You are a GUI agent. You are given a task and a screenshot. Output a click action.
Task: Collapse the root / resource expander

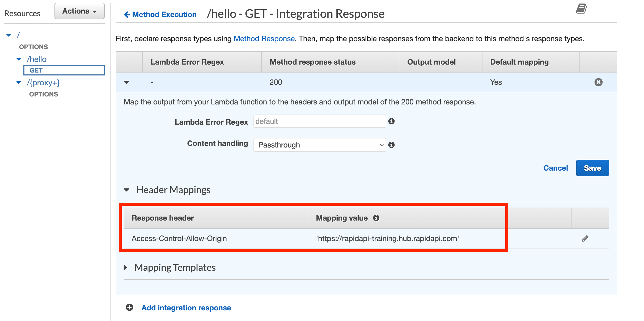[x=9, y=35]
